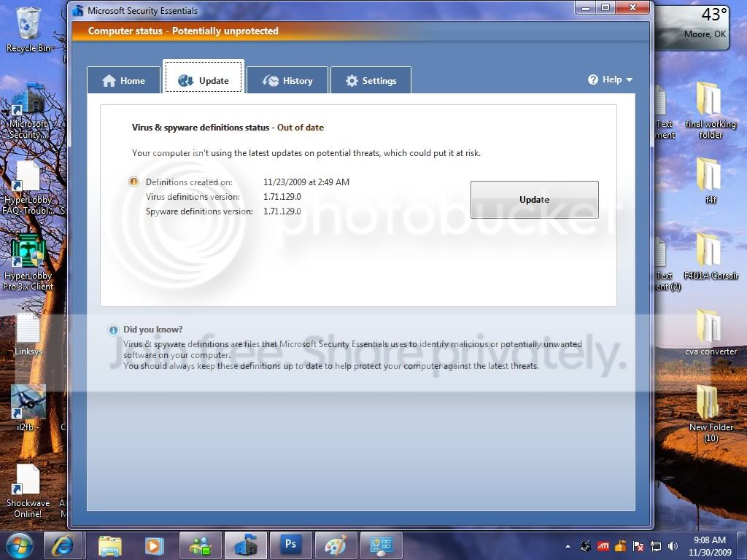Open the taskbar clock and date
This screenshot has height=560, width=747.
coord(710,545)
